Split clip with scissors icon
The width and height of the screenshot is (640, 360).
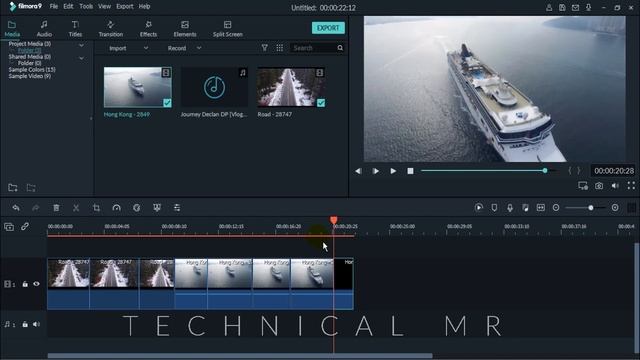[x=76, y=208]
